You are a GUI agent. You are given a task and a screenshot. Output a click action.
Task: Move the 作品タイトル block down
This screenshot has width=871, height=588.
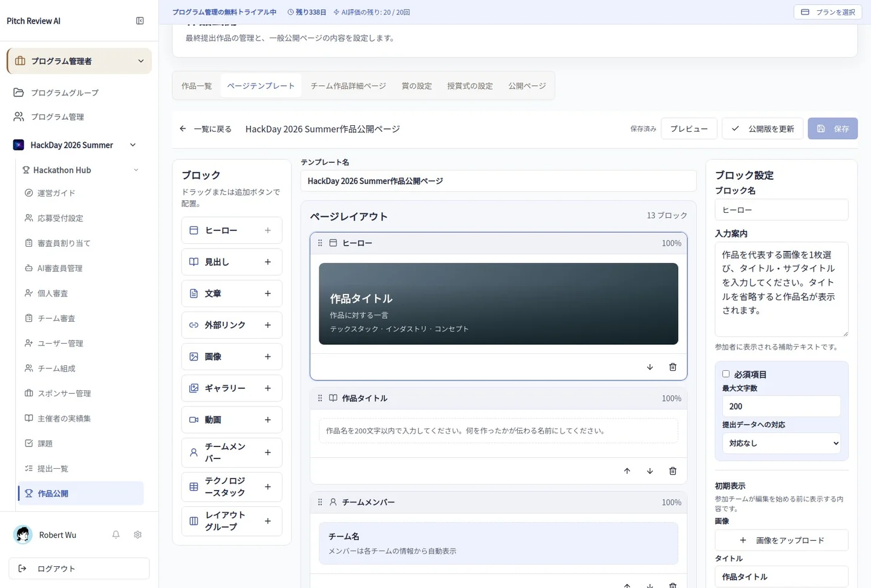click(x=650, y=471)
